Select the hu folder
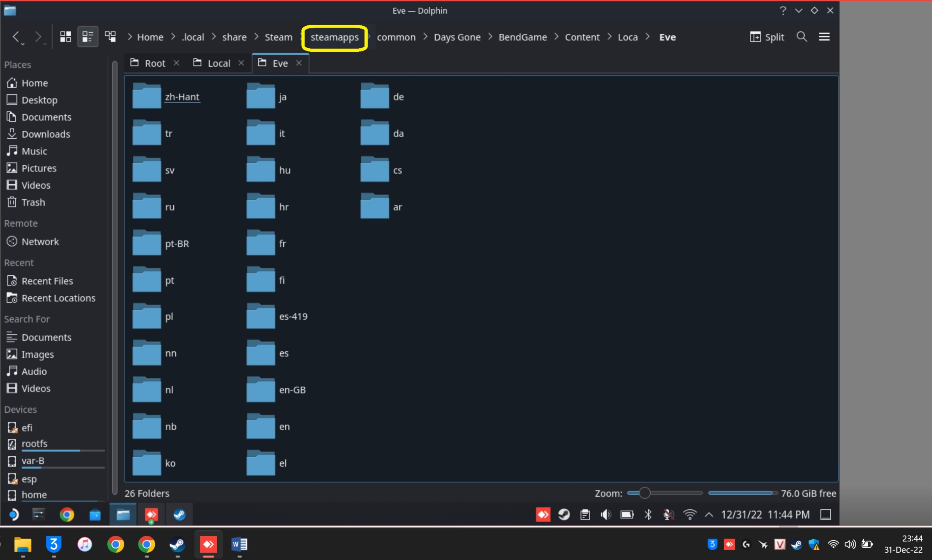The width and height of the screenshot is (932, 560). tap(268, 170)
